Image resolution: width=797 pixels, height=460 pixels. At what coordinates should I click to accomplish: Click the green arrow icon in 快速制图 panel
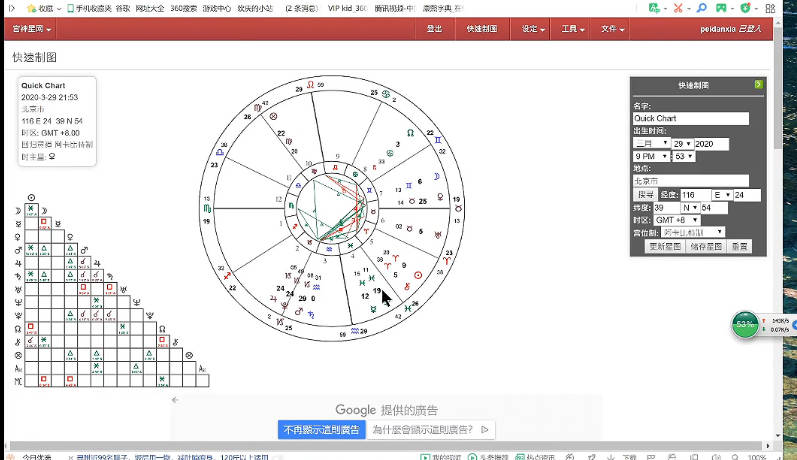[758, 85]
